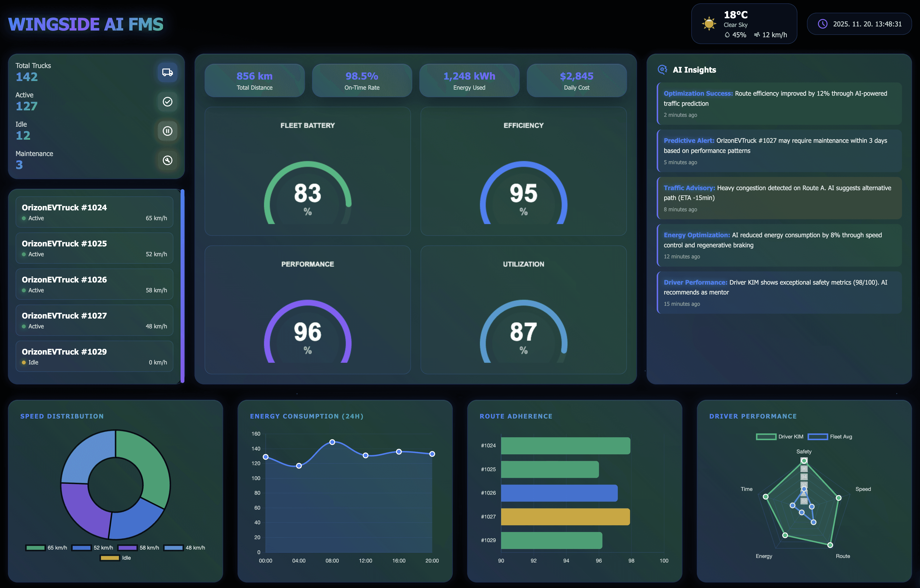Click the pause icon beside Idle count

pyautogui.click(x=167, y=131)
